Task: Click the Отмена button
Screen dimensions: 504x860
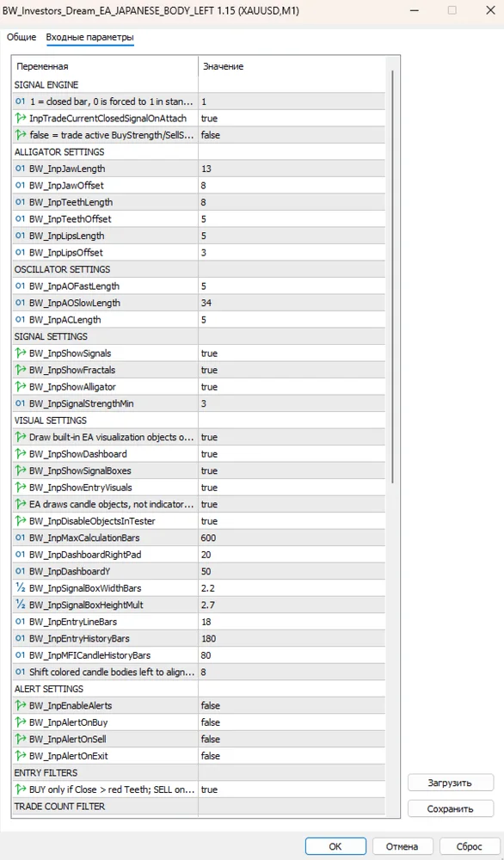Action: (403, 846)
